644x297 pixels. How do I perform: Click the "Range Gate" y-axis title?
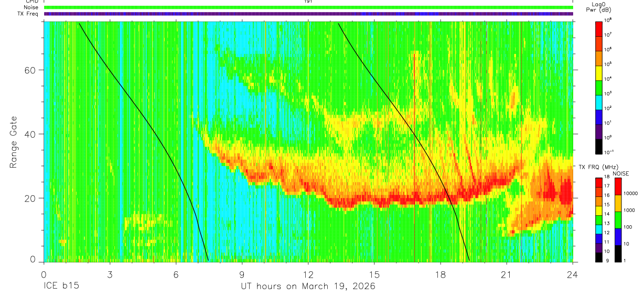pyautogui.click(x=14, y=143)
